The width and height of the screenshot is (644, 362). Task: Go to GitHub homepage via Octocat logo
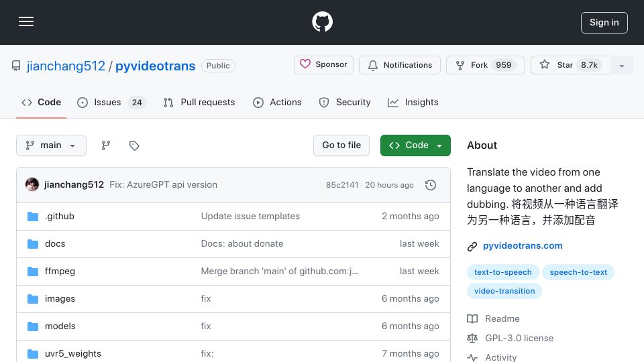(x=322, y=21)
